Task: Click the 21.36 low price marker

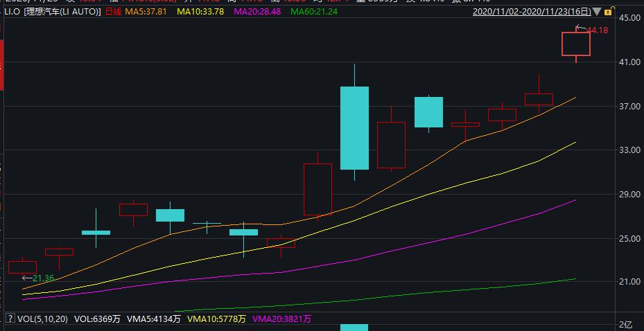Action: [x=44, y=278]
